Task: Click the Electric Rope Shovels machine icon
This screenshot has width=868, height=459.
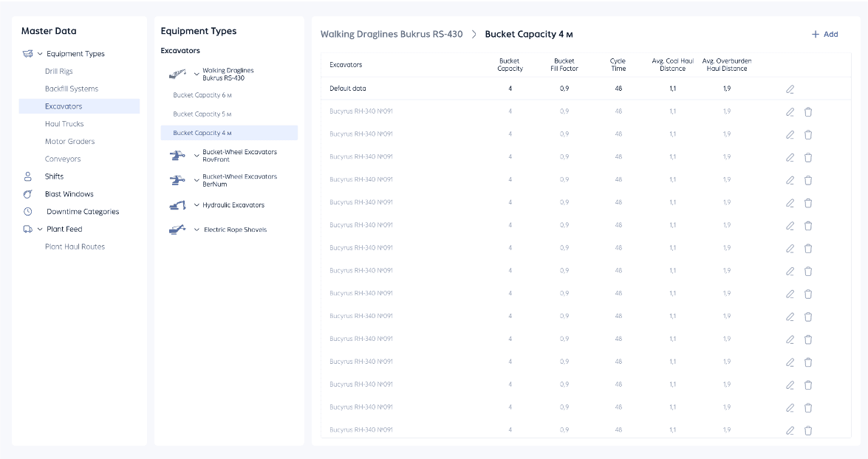Action: click(177, 229)
